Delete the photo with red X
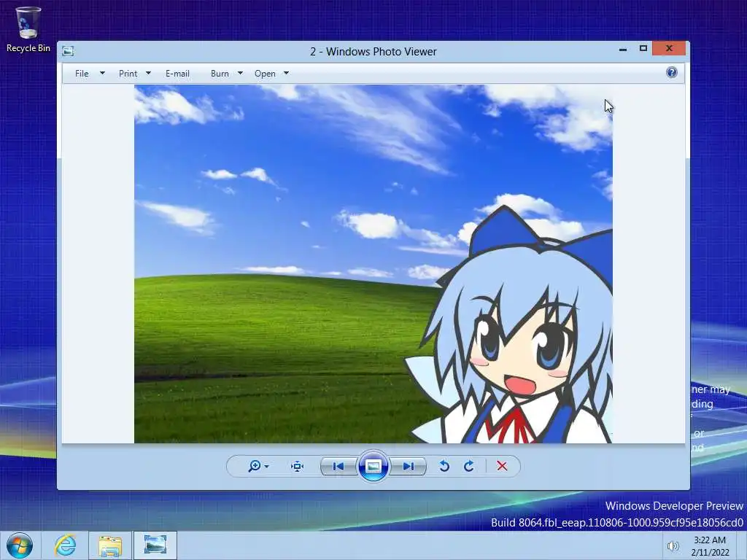The image size is (747, 560). pos(502,466)
